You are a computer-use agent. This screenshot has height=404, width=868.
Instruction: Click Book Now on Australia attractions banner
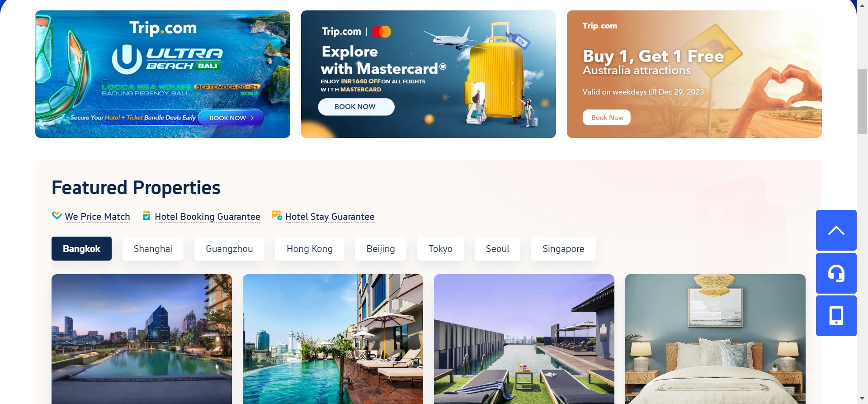(x=607, y=118)
